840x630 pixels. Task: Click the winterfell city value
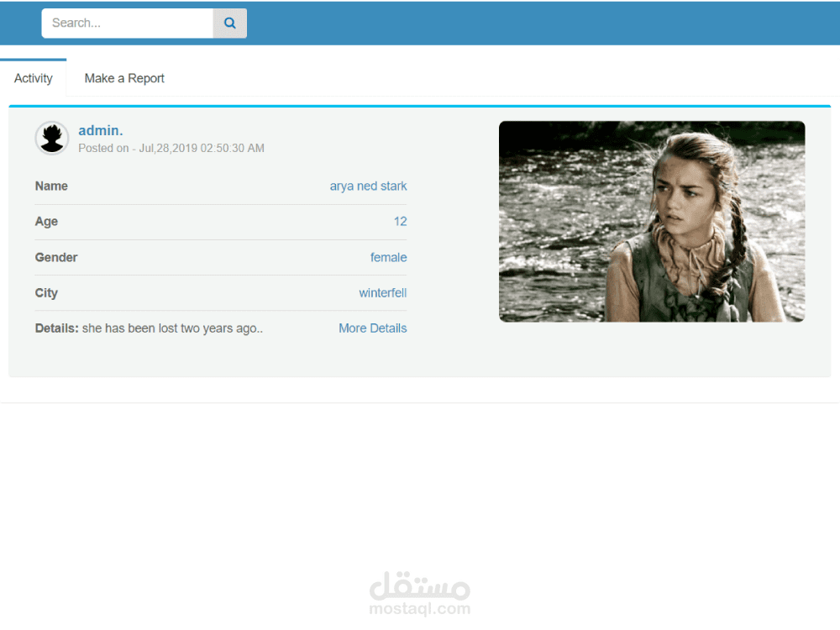click(x=382, y=292)
